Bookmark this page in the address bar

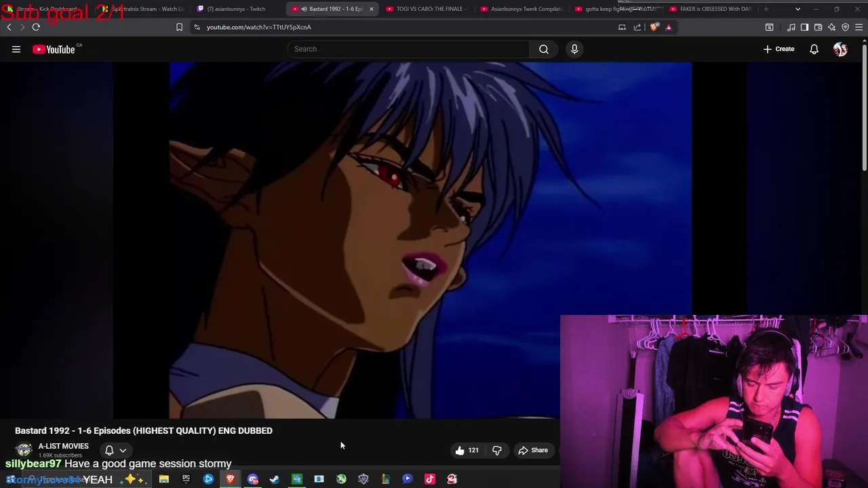coord(179,27)
